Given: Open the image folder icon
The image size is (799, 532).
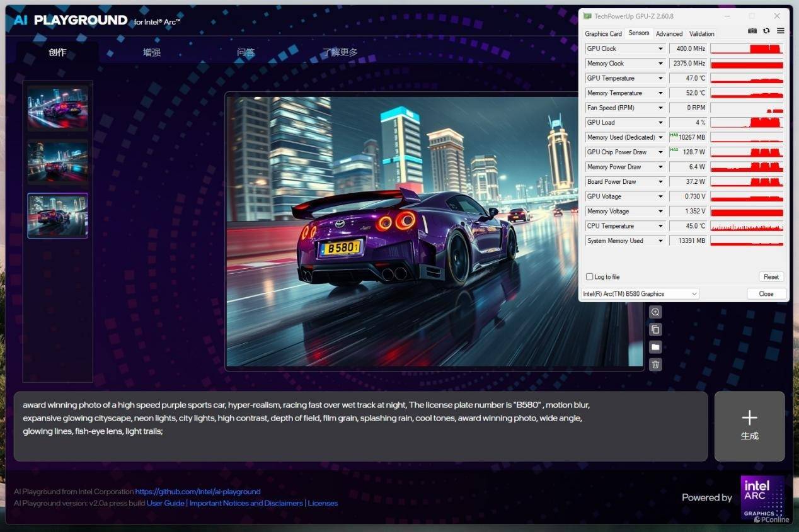Looking at the screenshot, I should point(655,347).
